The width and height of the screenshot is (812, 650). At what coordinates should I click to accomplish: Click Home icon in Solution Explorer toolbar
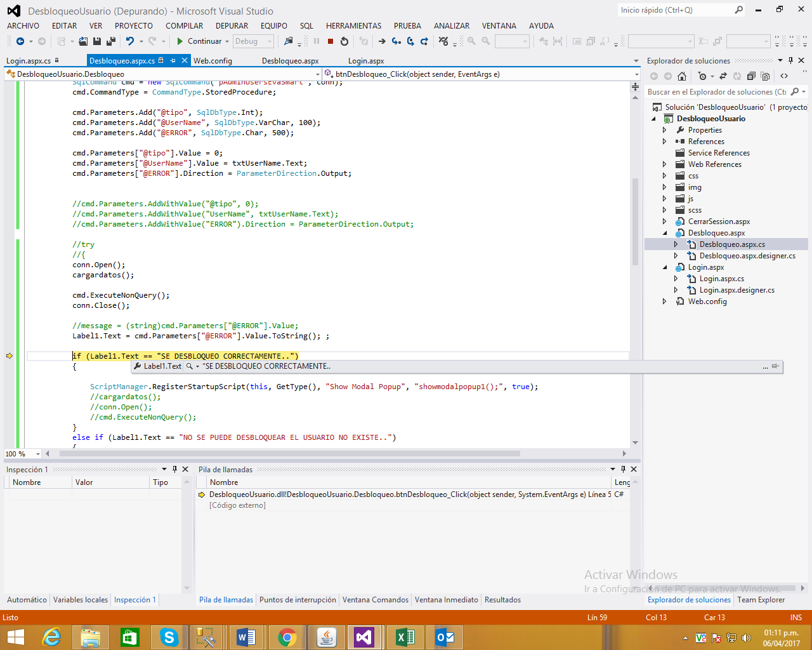(x=682, y=76)
